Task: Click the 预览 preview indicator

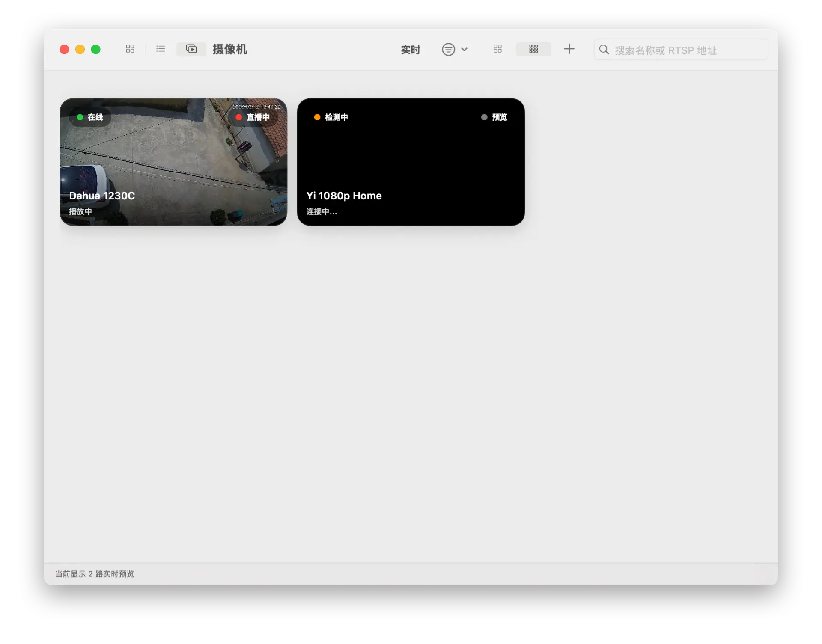Action: coord(494,117)
